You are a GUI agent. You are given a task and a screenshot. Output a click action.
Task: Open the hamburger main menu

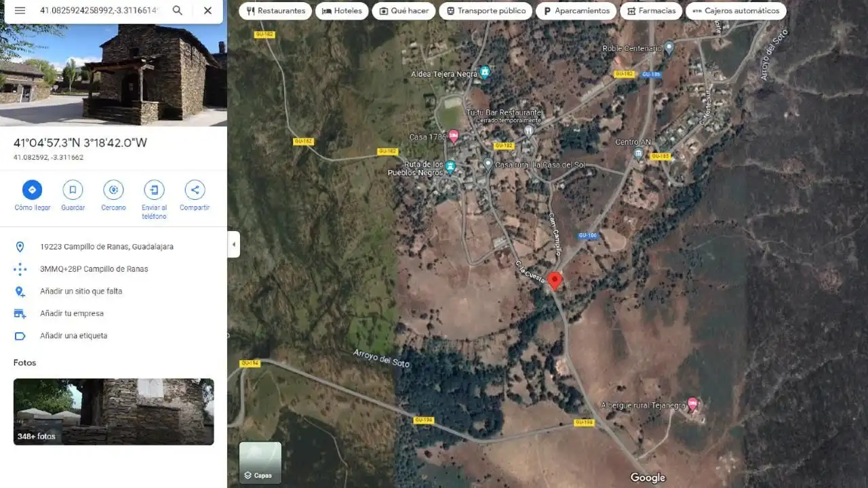tap(20, 11)
